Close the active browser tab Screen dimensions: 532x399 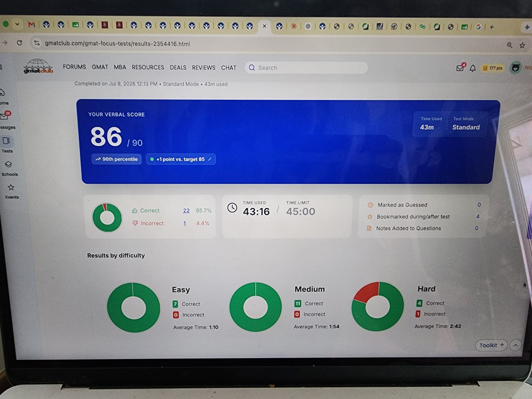click(x=264, y=26)
